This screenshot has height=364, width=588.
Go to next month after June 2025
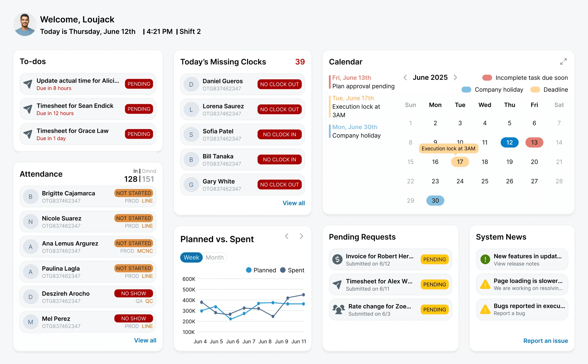455,78
